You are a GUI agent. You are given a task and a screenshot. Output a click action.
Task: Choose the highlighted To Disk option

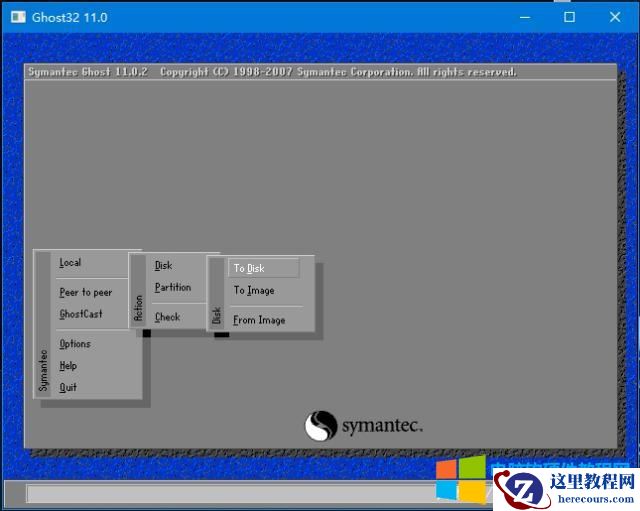tap(264, 268)
